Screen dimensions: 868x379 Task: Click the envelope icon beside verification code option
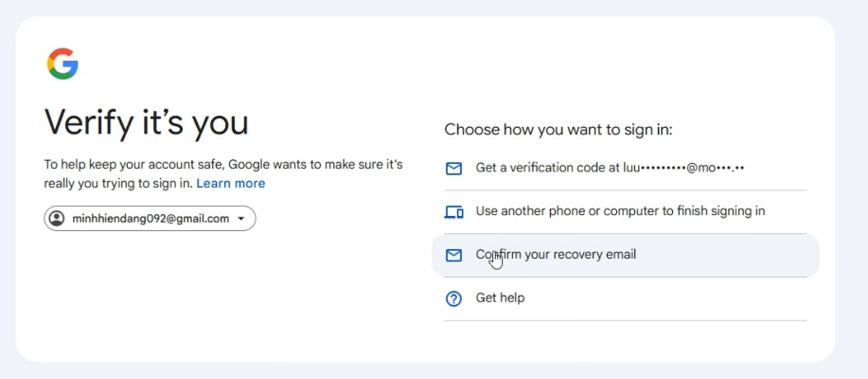tap(453, 169)
